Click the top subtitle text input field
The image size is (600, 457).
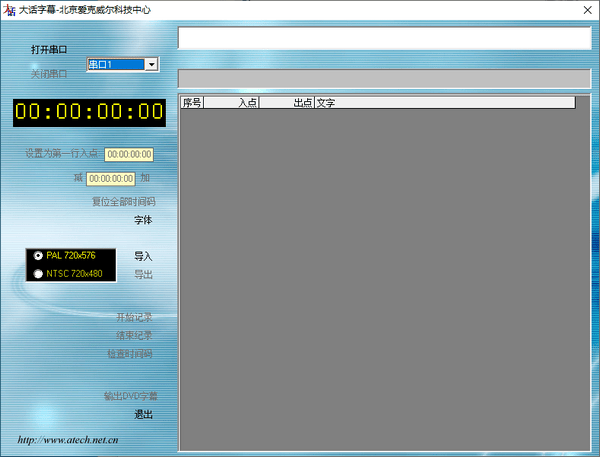(384, 38)
